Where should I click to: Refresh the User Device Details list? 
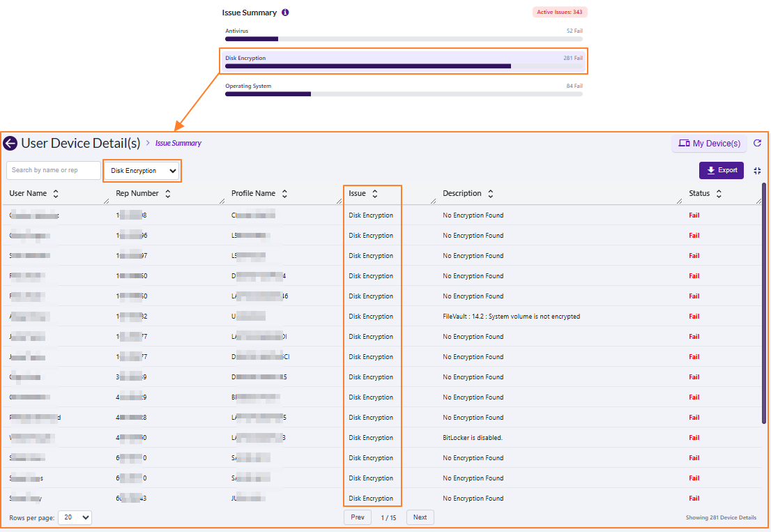click(x=758, y=143)
